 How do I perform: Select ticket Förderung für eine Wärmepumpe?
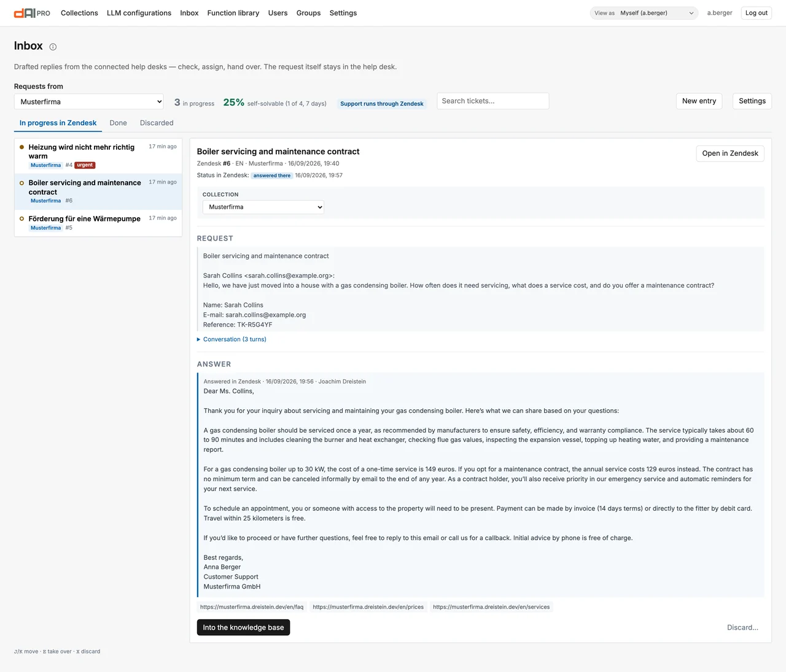tap(98, 223)
